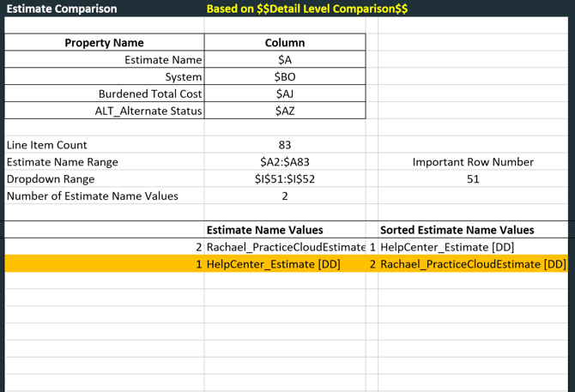Click 'HelpCenter_Estimate [DD]' in the orange highlighted row
Viewport: 575px width, 392px height.
[273, 264]
